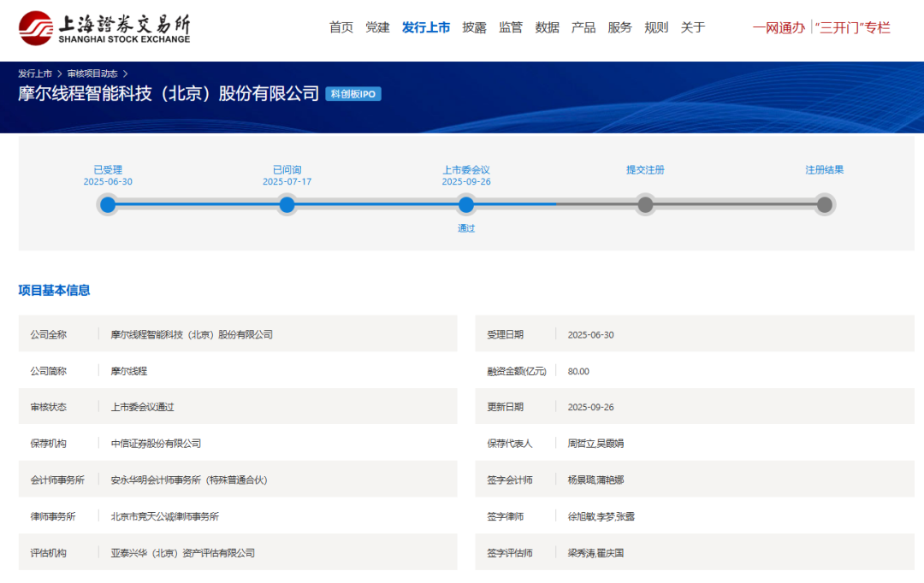Click the 上市委会议 stage label
The width and height of the screenshot is (924, 583).
point(466,169)
